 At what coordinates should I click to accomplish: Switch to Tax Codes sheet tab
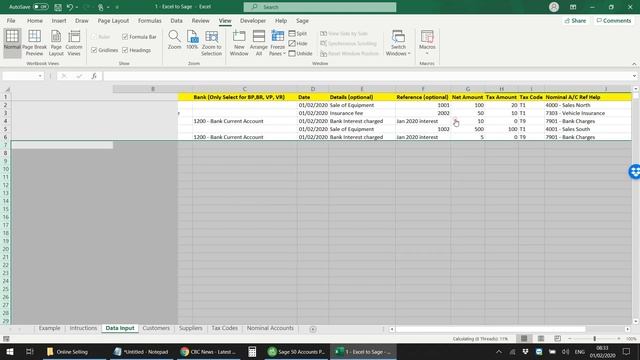[x=224, y=328]
